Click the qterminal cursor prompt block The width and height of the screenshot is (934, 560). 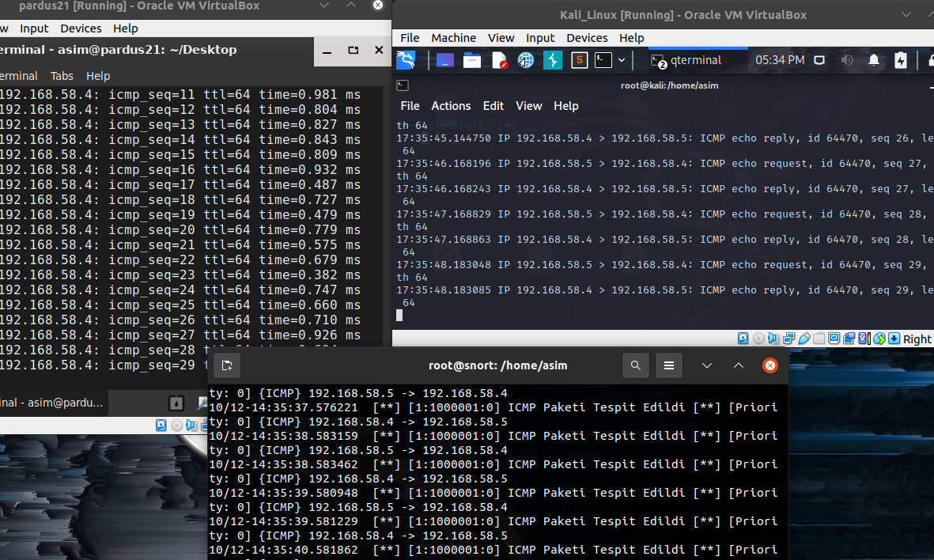[x=399, y=316]
